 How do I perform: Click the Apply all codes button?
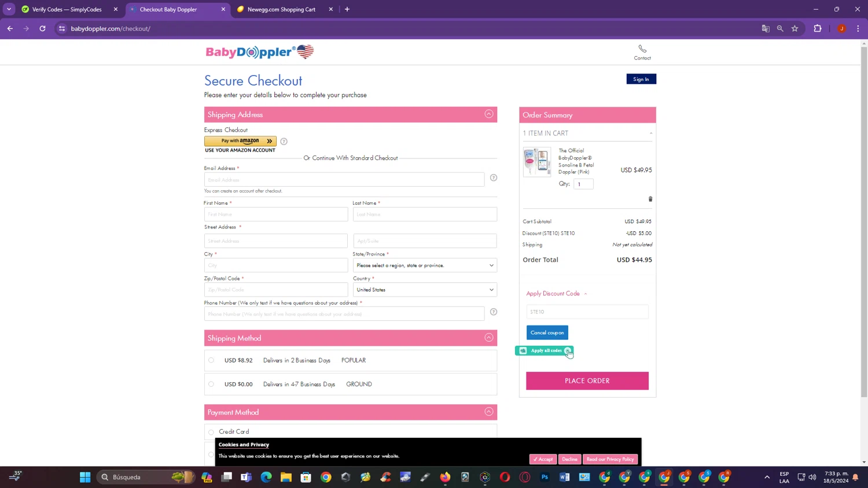pyautogui.click(x=544, y=350)
